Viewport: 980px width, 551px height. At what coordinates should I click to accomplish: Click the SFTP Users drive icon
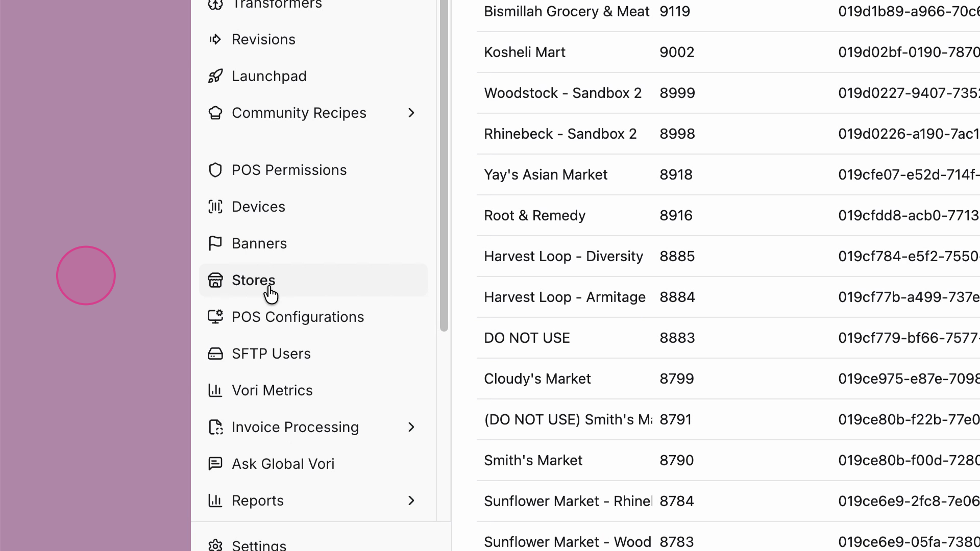click(215, 354)
